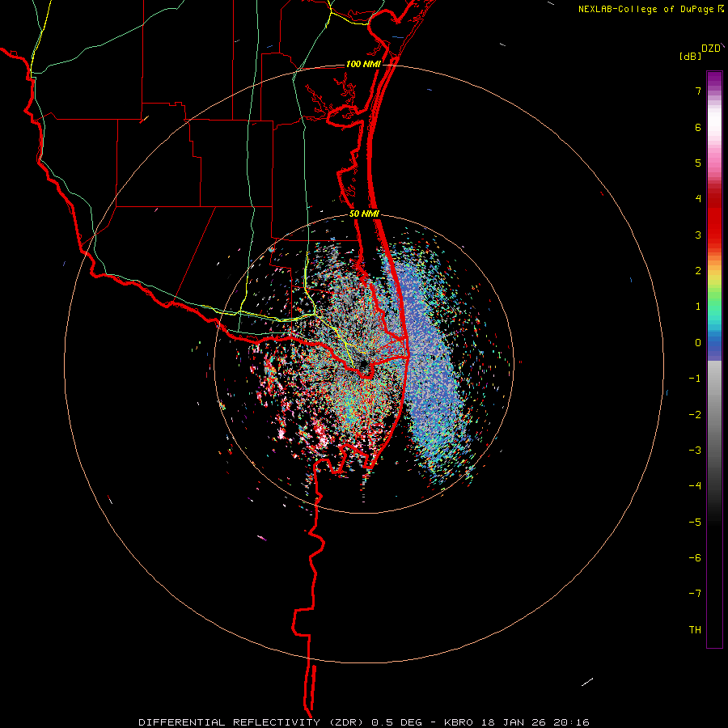Click the DIFFERENTIAL REFLECTIVITY (ZDR) caption text
The width and height of the screenshot is (728, 728).
[253, 722]
